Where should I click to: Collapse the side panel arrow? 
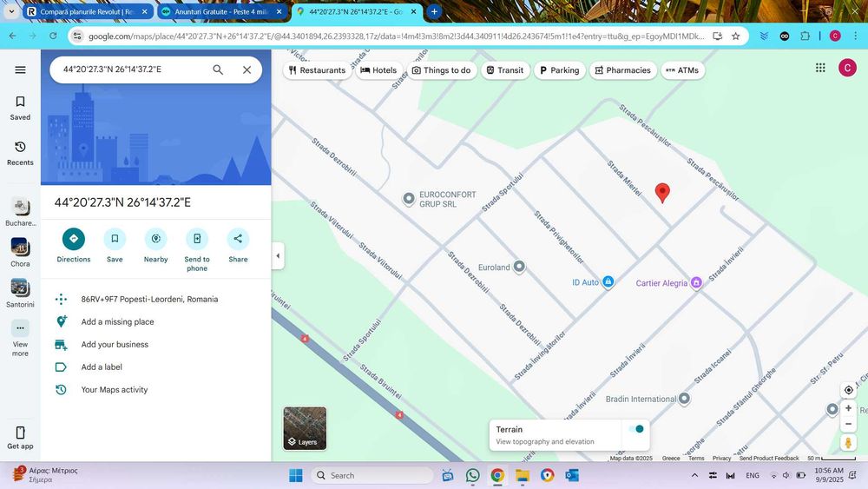coord(278,256)
